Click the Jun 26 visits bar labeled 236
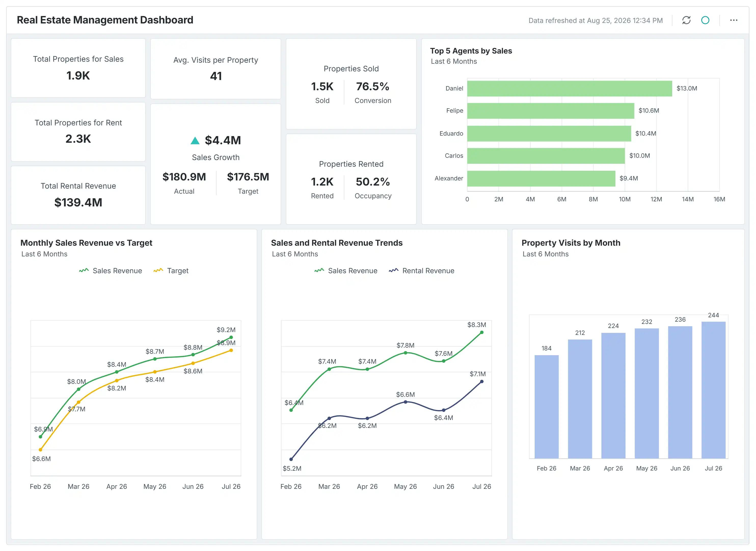 (x=680, y=392)
